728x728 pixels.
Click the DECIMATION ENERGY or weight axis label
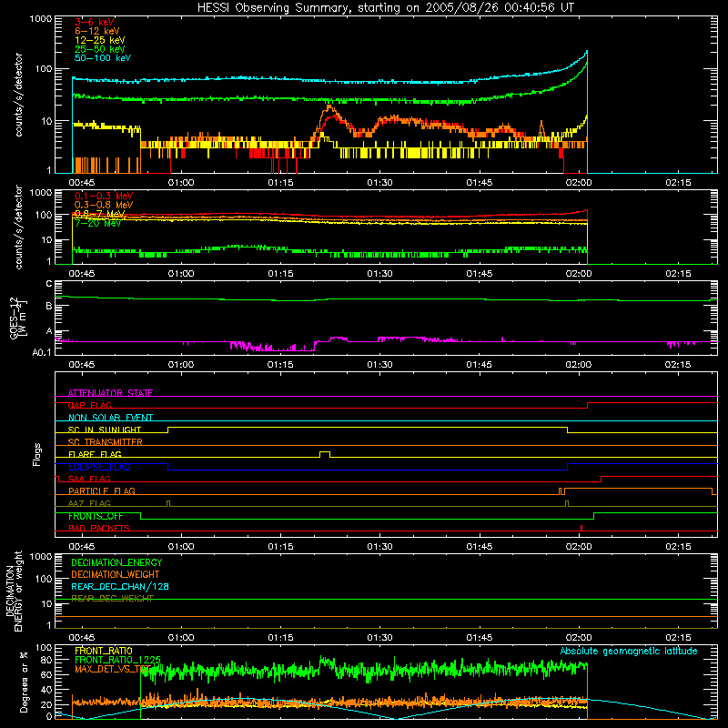pyautogui.click(x=14, y=591)
